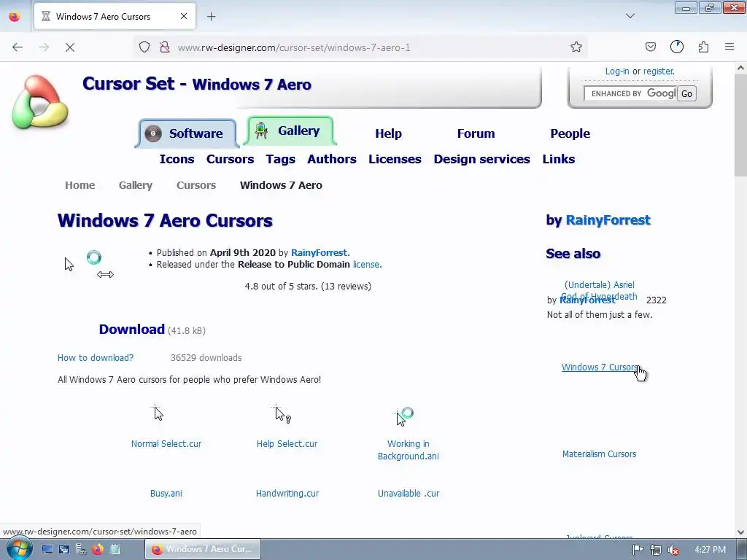The height and width of the screenshot is (560, 747).
Task: Open the Action Center flag icon
Action: pyautogui.click(x=638, y=550)
